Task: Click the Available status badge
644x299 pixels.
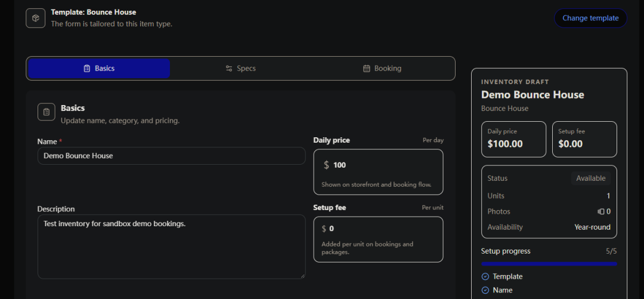Action: (590, 178)
